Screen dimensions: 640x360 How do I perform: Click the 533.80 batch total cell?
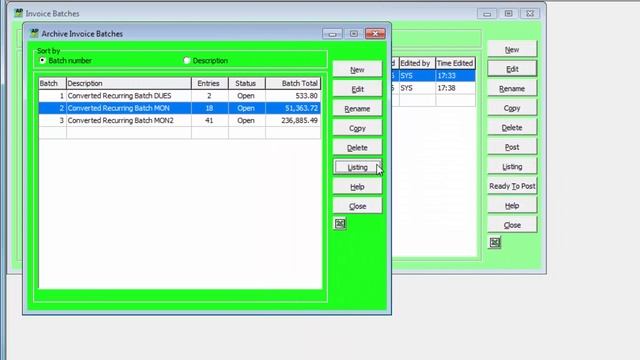[x=293, y=96]
